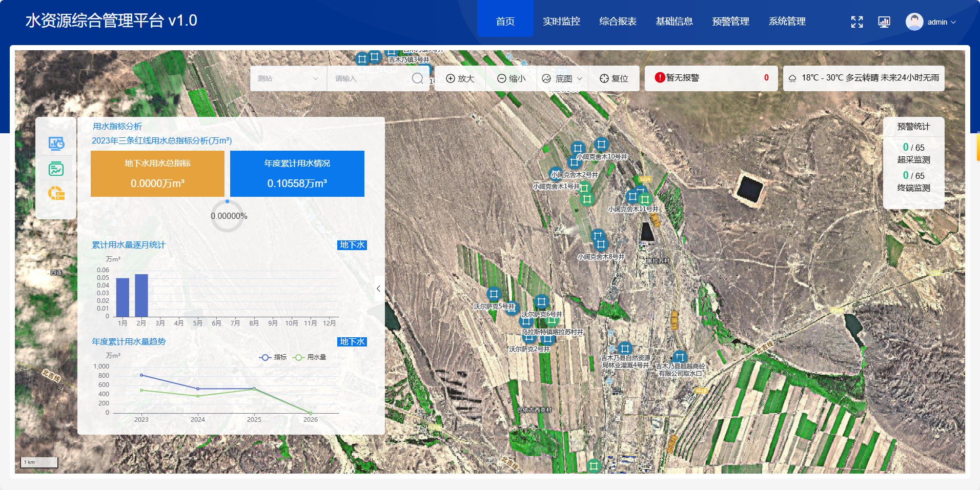Screen dimensions: 980x490
Task: Click the search magnifier icon
Action: point(417,78)
